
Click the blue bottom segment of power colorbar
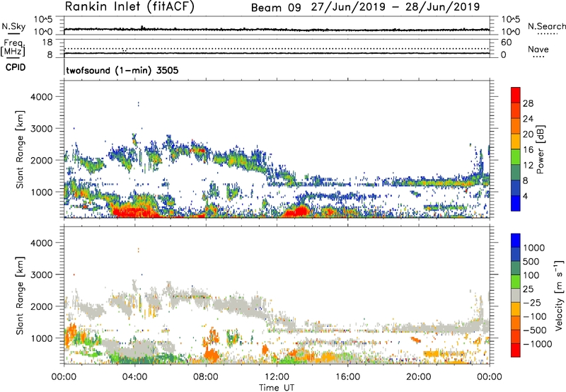516,203
